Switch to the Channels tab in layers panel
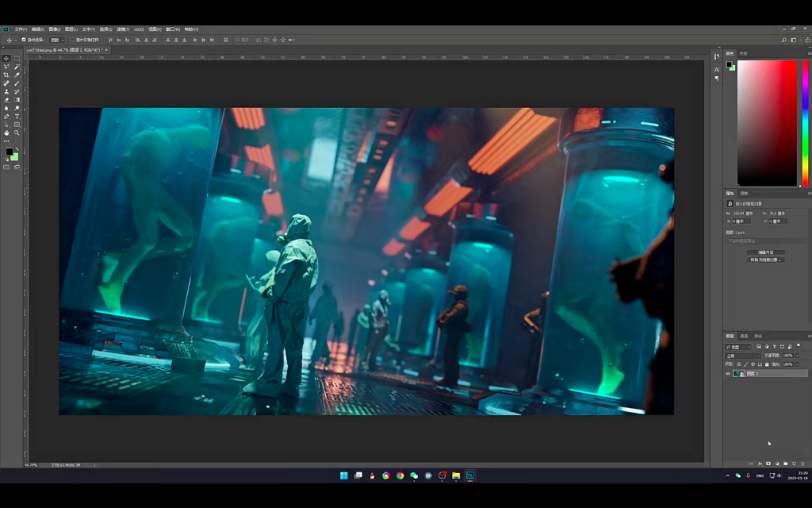The height and width of the screenshot is (508, 812). [x=744, y=336]
